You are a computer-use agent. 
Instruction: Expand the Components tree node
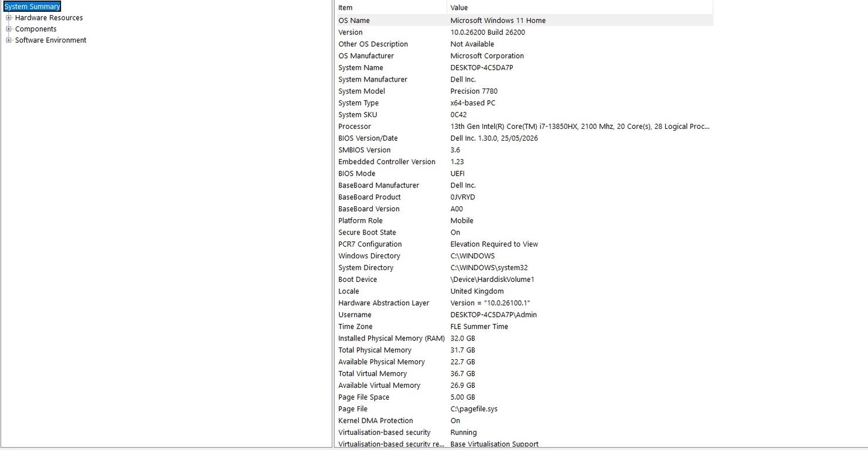tap(9, 29)
